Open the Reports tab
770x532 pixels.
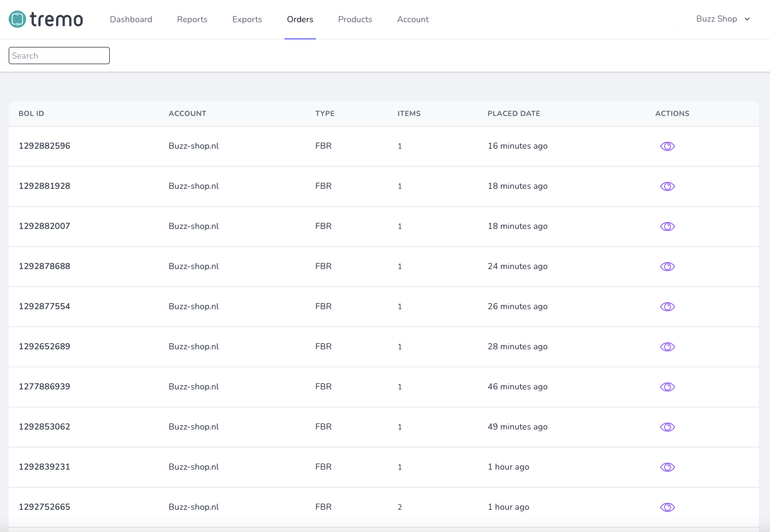(192, 19)
